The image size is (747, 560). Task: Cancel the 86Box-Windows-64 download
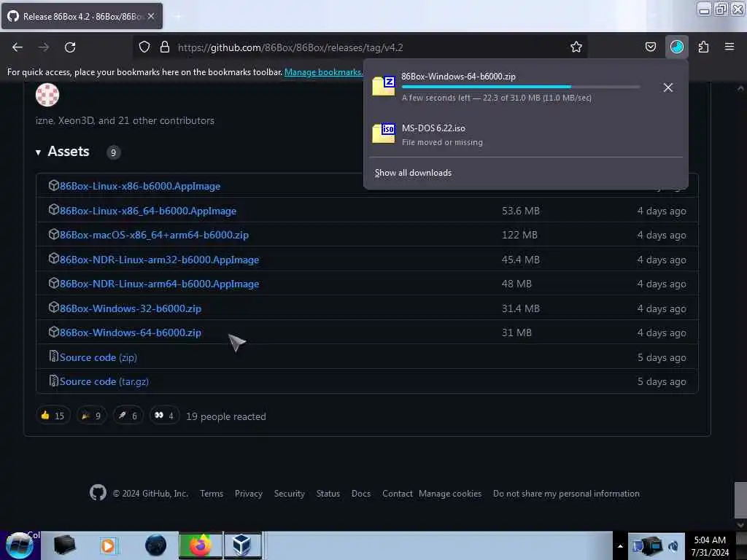tap(668, 87)
